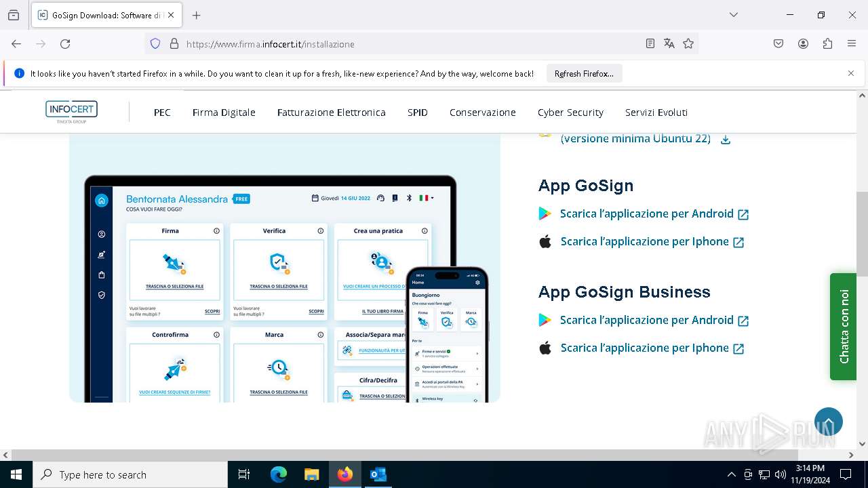
Task: Click the network icon in system tray
Action: tap(764, 474)
